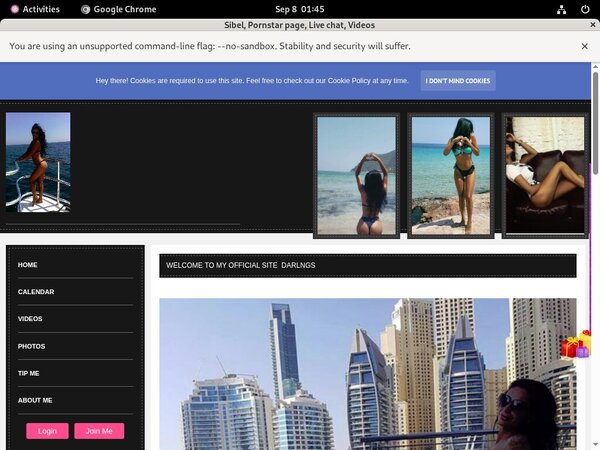600x450 pixels.
Task: Select the Tip Me menu item
Action: (29, 373)
